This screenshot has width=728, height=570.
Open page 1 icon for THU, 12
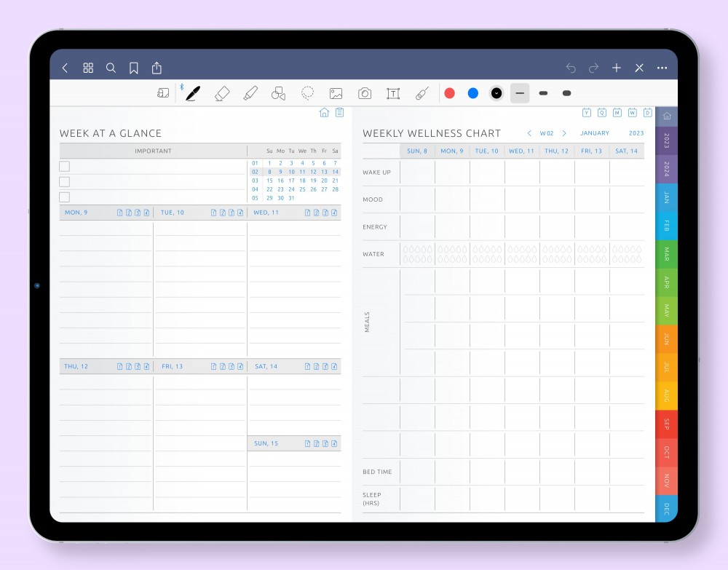pyautogui.click(x=120, y=367)
